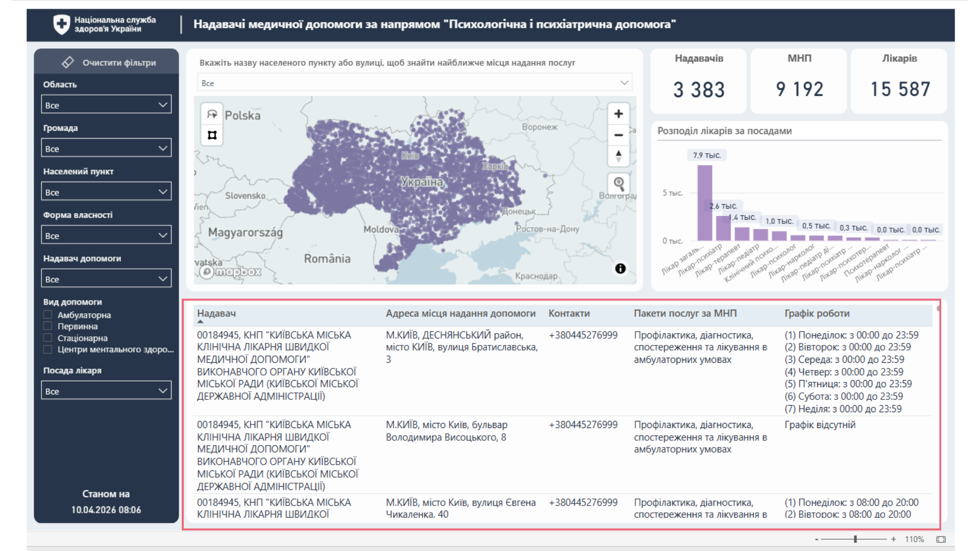Click the address cell вулиця Євгена Чикаленка, 40
The image size is (980, 551).
(460, 508)
